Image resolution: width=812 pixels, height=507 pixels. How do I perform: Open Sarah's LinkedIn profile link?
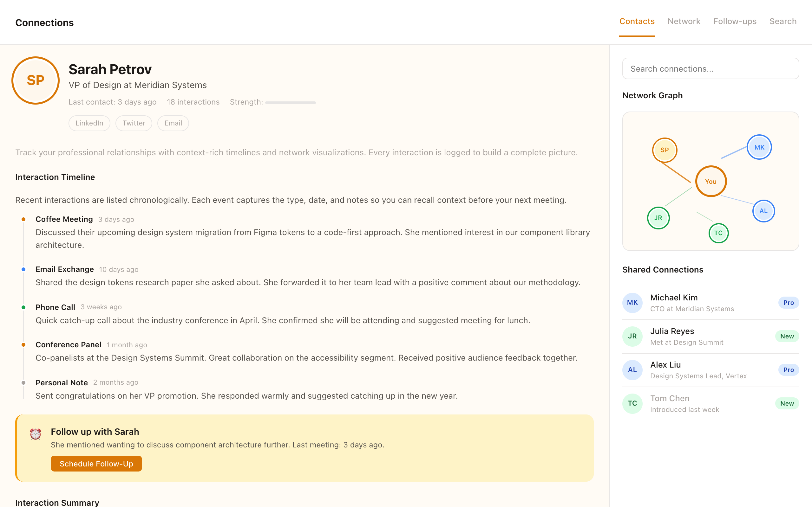point(89,123)
